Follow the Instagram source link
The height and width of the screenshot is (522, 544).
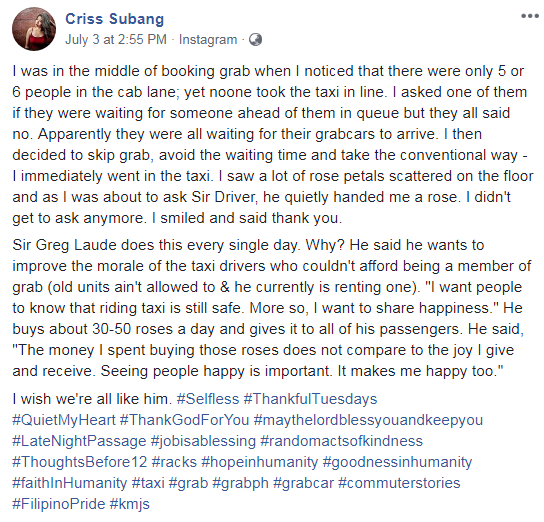pos(208,40)
